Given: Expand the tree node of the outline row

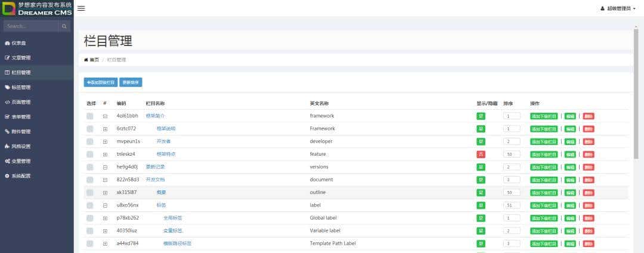Looking at the screenshot, I should pyautogui.click(x=105, y=193).
